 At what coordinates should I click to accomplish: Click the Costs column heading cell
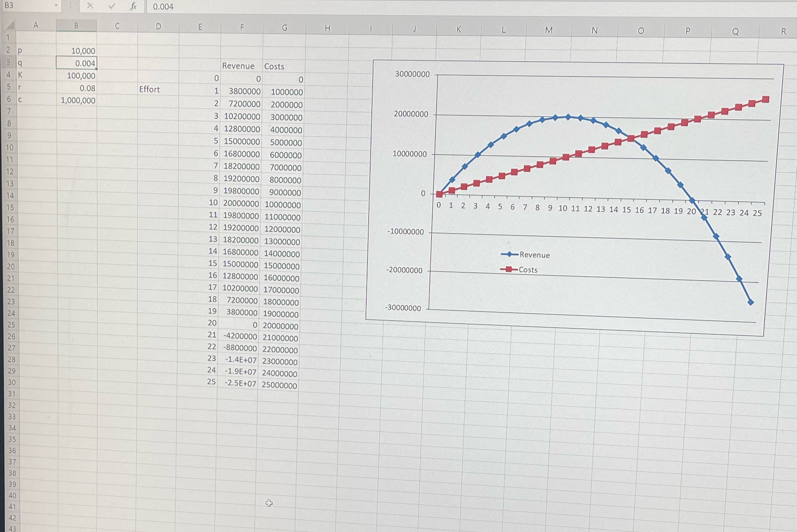274,66
